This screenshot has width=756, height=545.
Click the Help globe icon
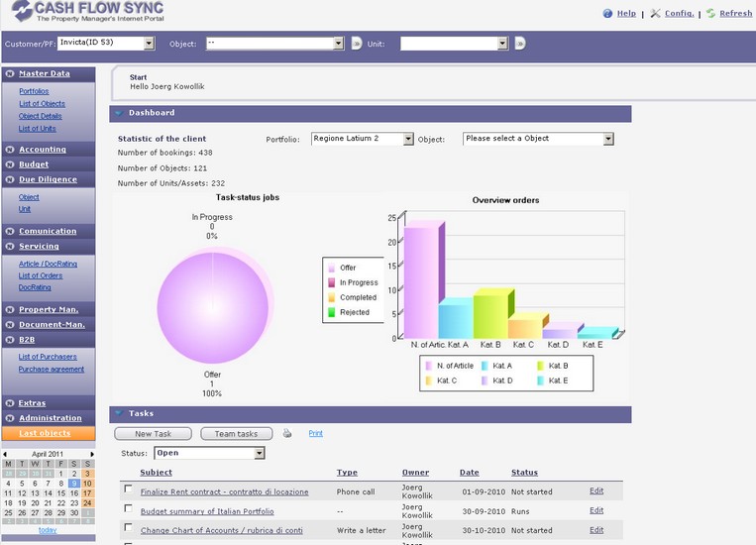[x=607, y=14]
